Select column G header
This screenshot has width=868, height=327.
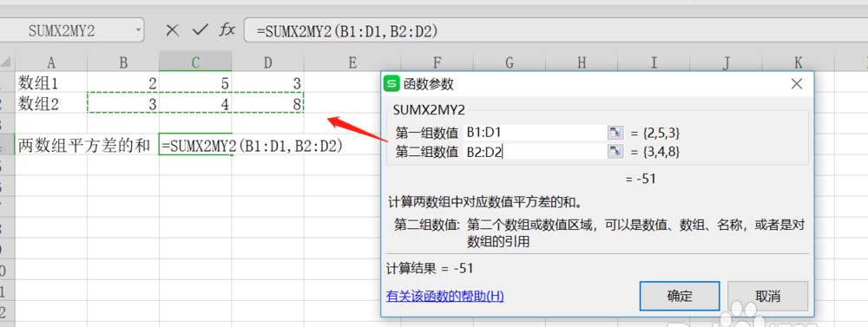tap(510, 62)
